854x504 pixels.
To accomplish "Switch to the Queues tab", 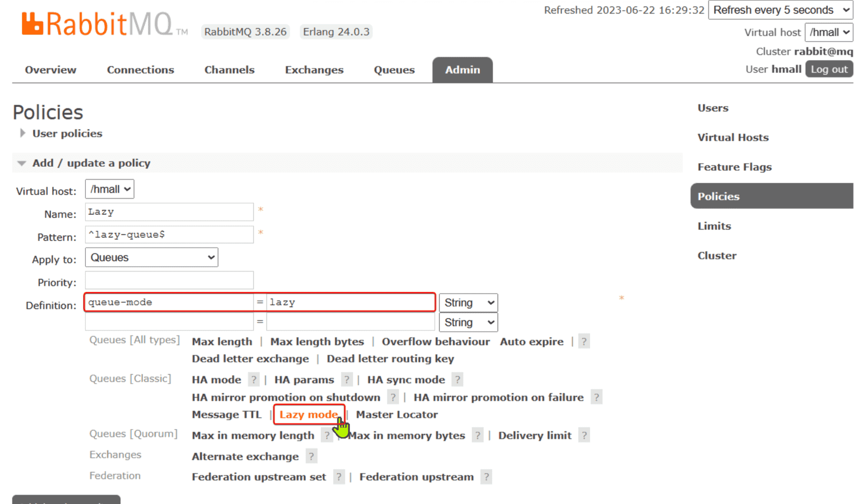I will [394, 70].
